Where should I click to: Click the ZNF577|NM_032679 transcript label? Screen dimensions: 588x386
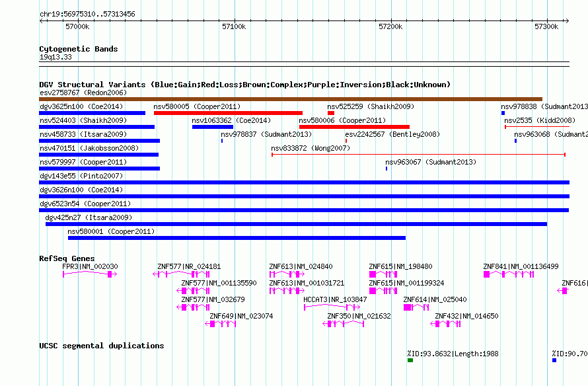pos(213,299)
